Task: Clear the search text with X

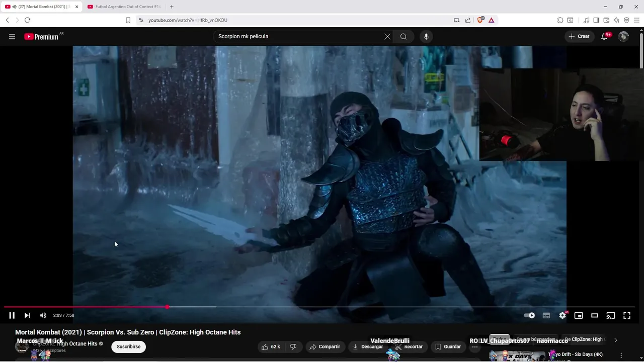Action: (x=387, y=36)
